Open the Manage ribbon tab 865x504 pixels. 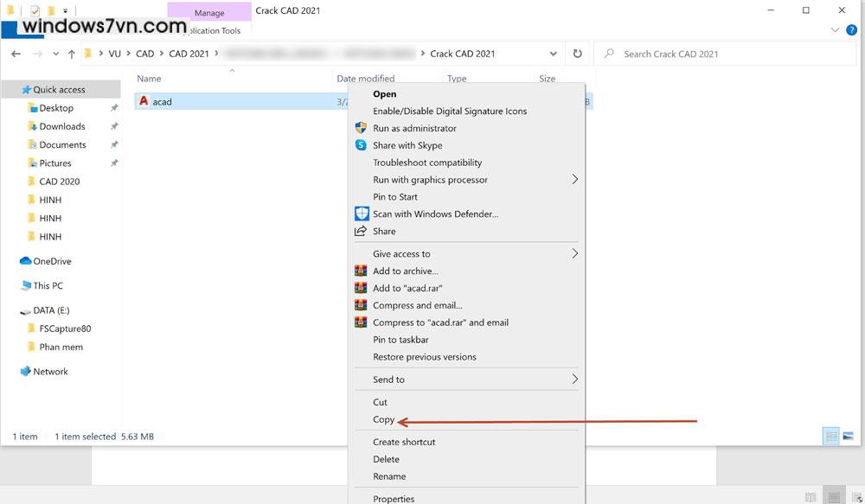pyautogui.click(x=209, y=13)
